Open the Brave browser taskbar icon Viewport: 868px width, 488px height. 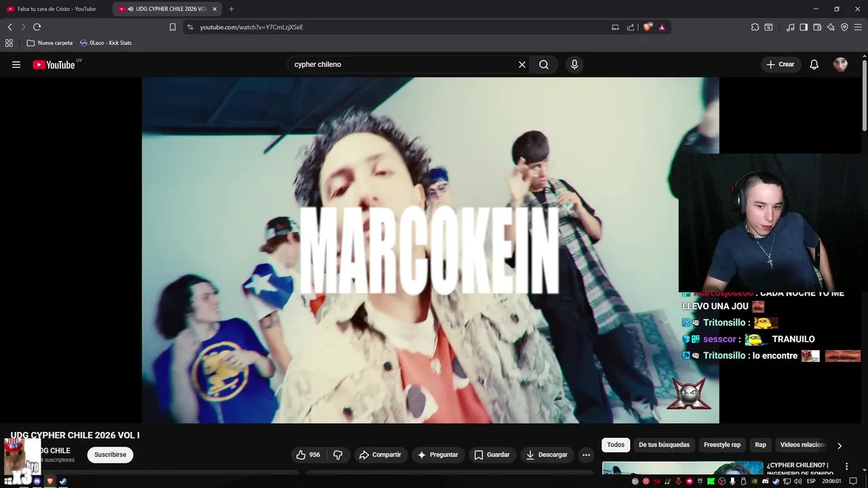coord(50,481)
